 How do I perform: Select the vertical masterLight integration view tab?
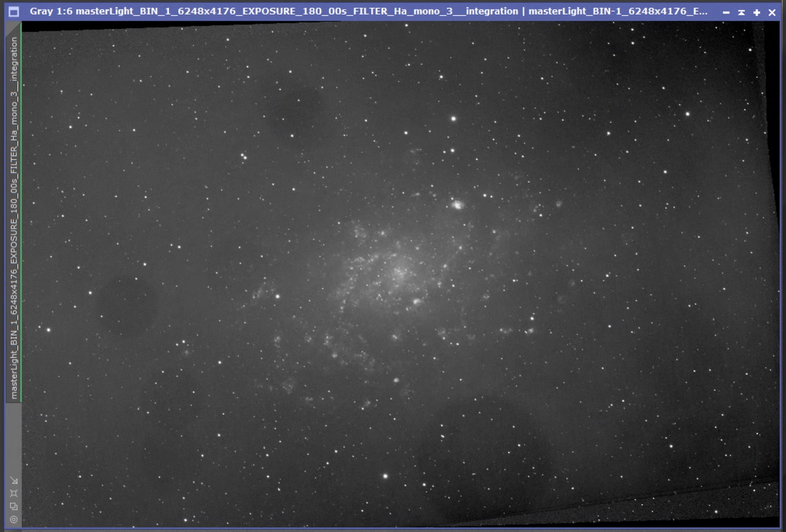pyautogui.click(x=14, y=212)
